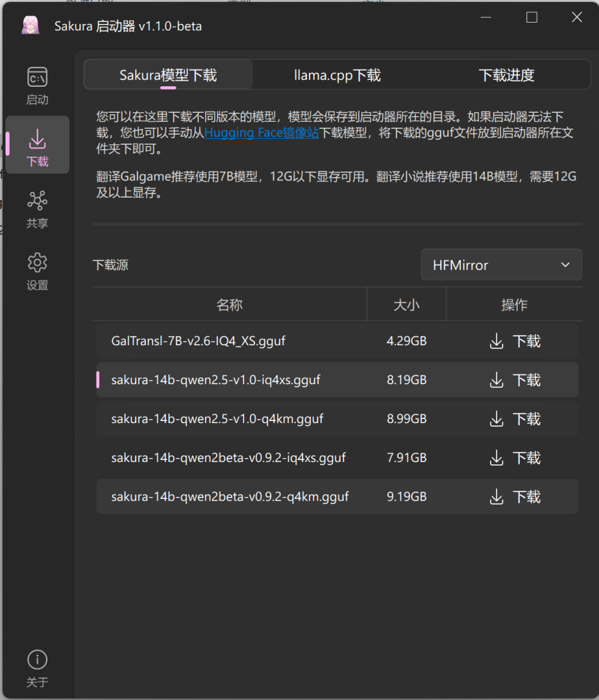This screenshot has height=700, width=599.
Task: Click the 大小 column header
Action: [406, 305]
